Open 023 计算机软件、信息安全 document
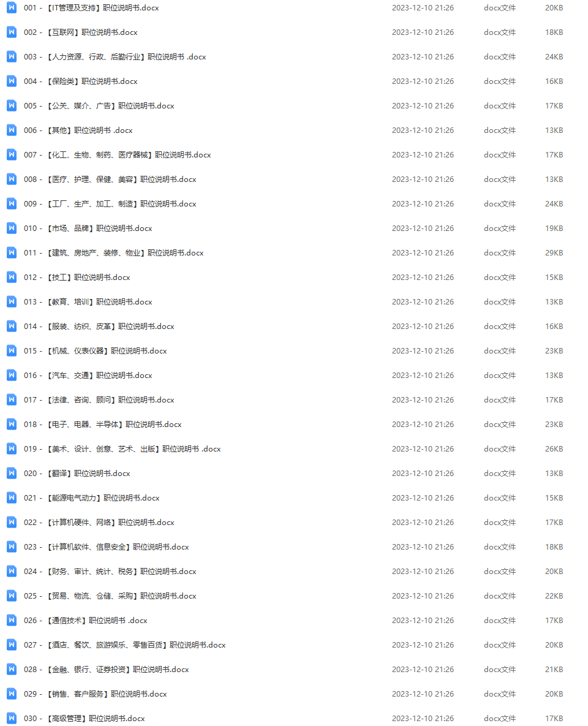The height and width of the screenshot is (726, 588). pyautogui.click(x=107, y=547)
